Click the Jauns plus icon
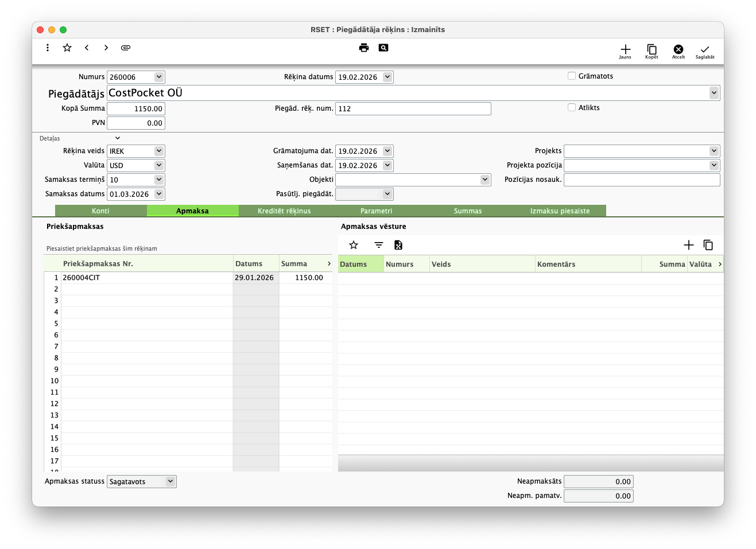The height and width of the screenshot is (549, 756). 625,50
